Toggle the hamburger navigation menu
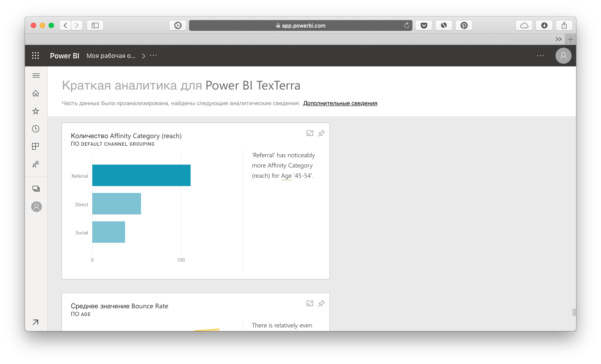Image resolution: width=601 pixels, height=364 pixels. [x=36, y=76]
